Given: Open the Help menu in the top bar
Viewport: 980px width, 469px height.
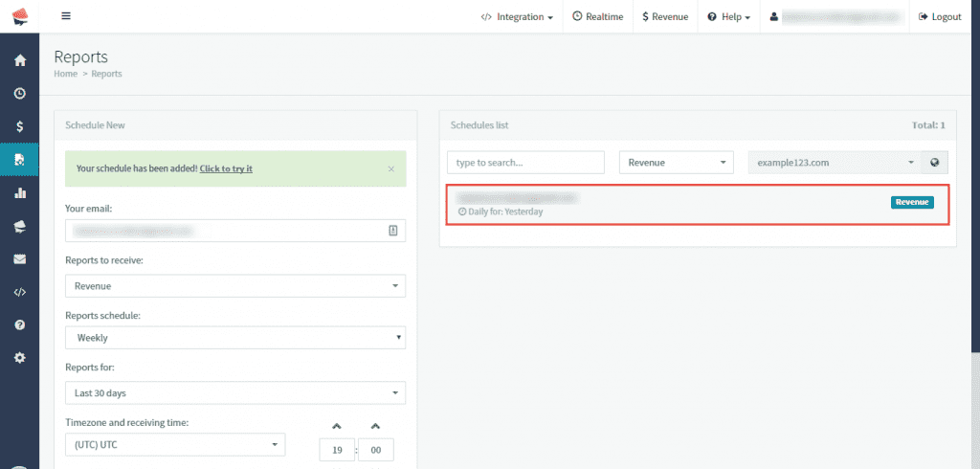Looking at the screenshot, I should point(728,17).
